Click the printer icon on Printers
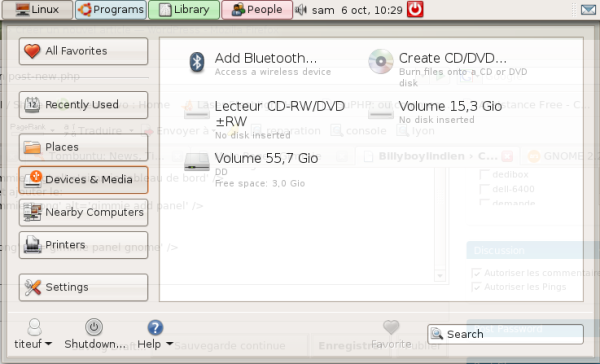 point(32,245)
